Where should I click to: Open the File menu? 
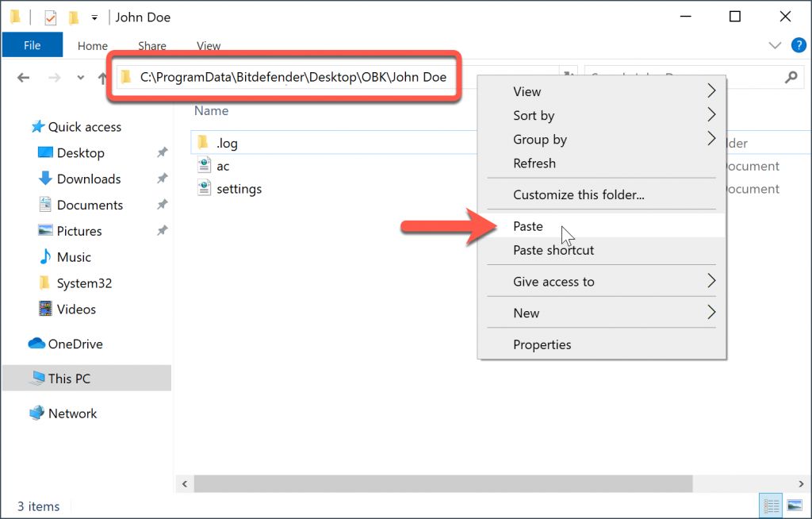(32, 45)
